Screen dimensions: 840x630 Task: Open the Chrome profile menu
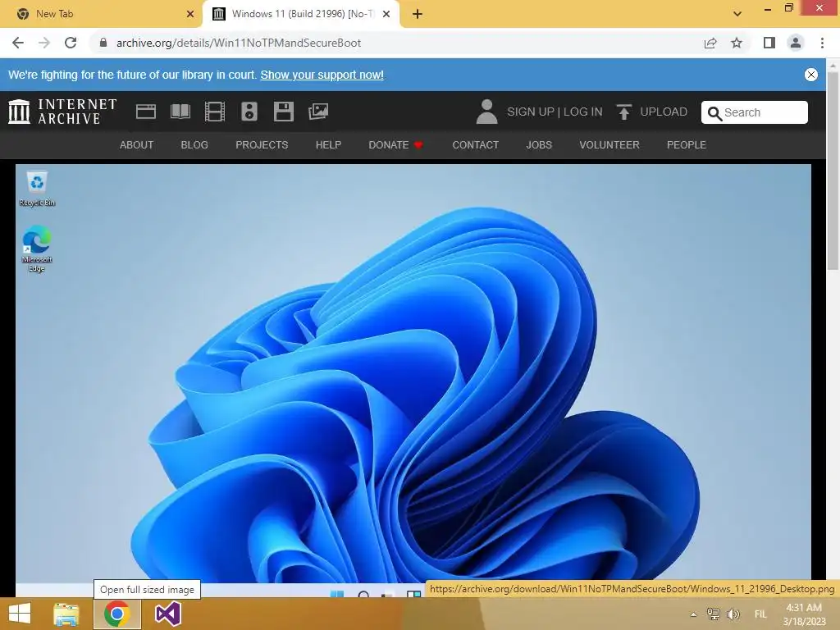coord(796,43)
